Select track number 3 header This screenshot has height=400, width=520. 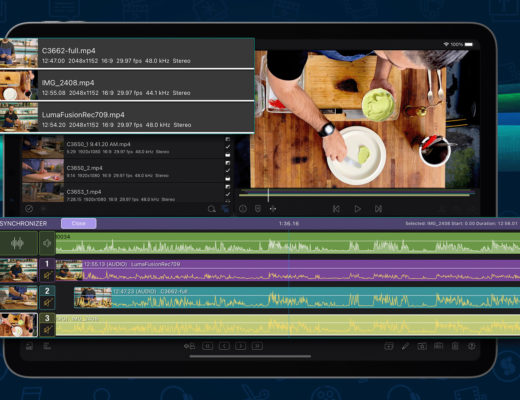[x=47, y=318]
